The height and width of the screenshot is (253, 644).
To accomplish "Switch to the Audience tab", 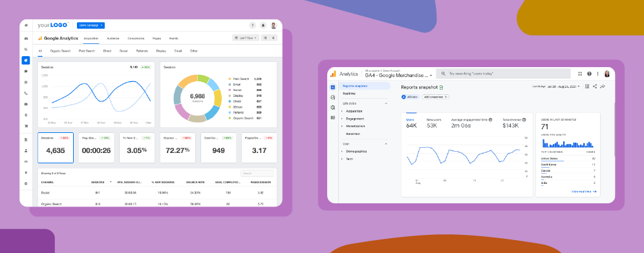I will [x=113, y=39].
